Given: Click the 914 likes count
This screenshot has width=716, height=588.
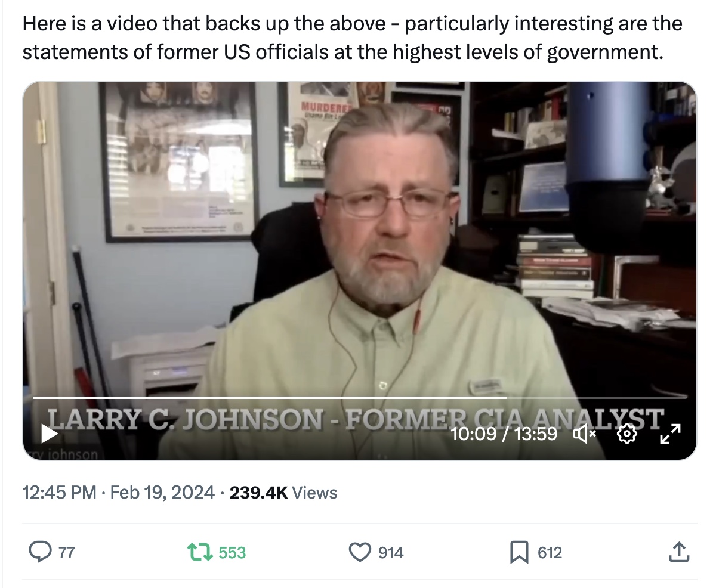Looking at the screenshot, I should pyautogui.click(x=391, y=553).
